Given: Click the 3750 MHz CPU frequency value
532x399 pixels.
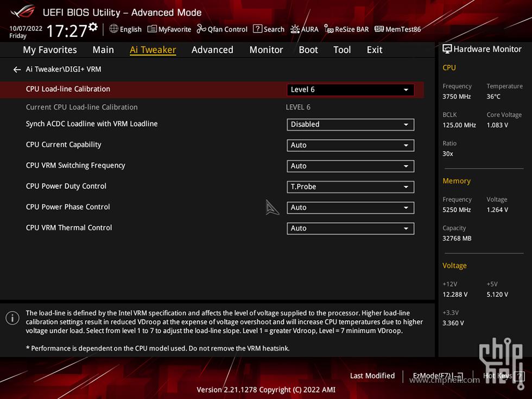Looking at the screenshot, I should pyautogui.click(x=457, y=97).
